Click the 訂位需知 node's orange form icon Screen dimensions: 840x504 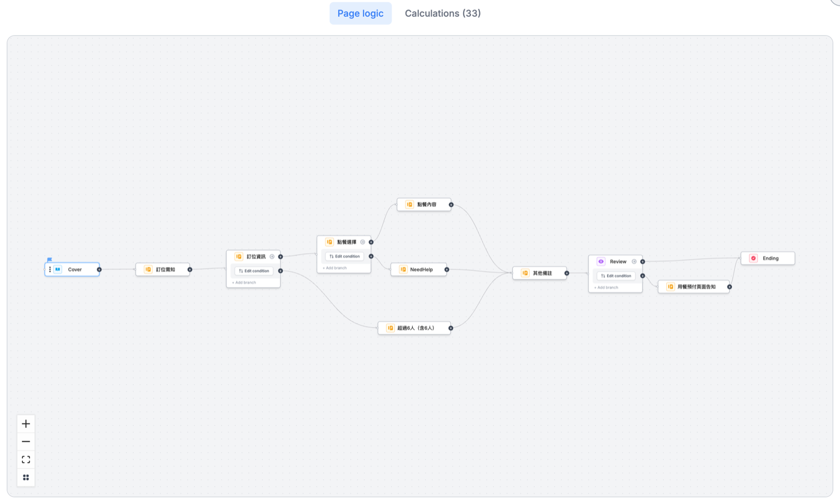coord(148,269)
